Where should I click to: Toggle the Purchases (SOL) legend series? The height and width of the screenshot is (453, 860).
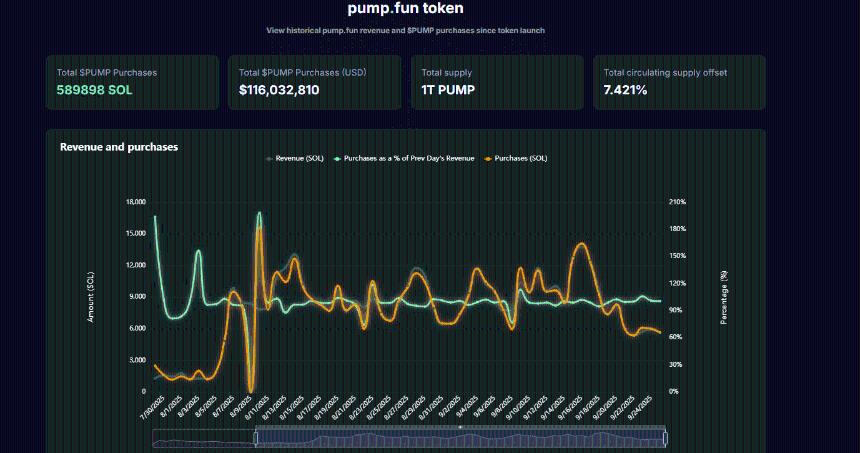click(520, 159)
